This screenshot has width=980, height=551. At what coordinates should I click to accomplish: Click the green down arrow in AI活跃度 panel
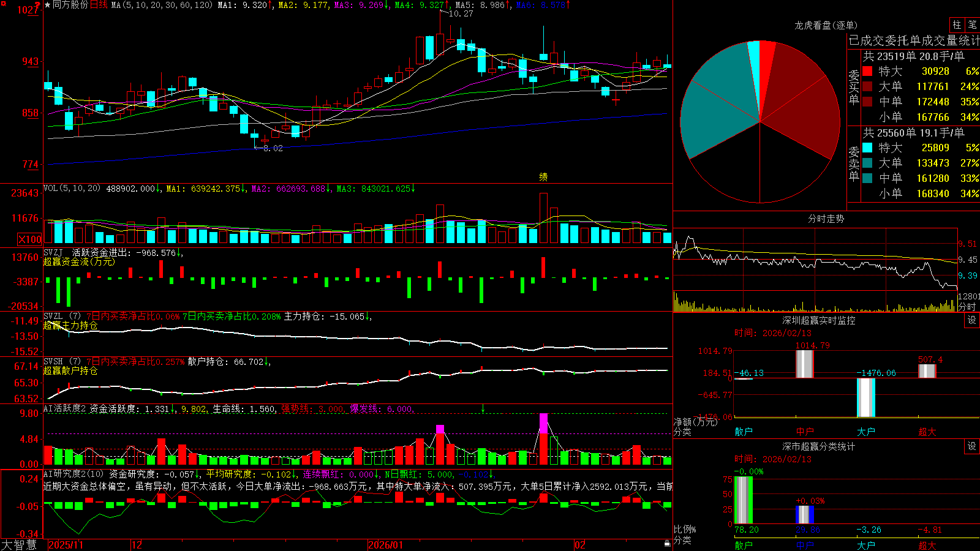[x=483, y=408]
